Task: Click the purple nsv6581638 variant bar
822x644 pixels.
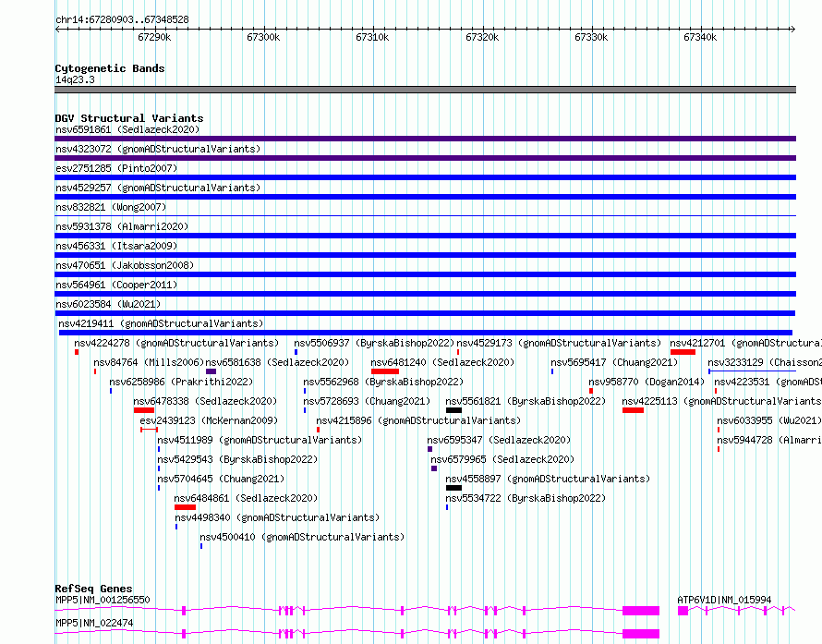Action: point(211,371)
